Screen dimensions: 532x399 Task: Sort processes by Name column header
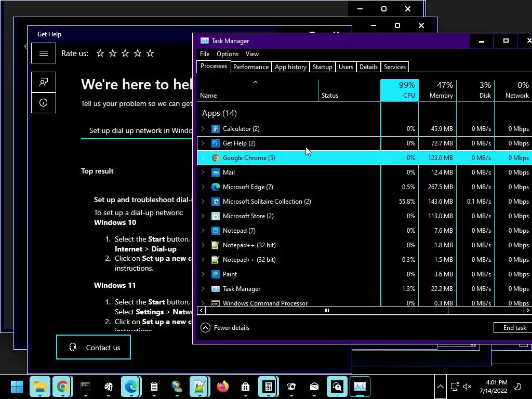click(x=257, y=90)
